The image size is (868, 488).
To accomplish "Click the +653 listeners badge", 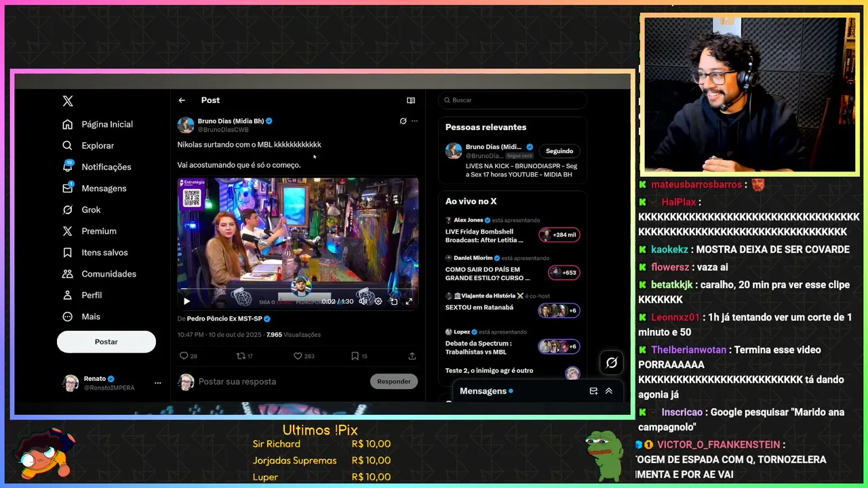I will click(564, 273).
